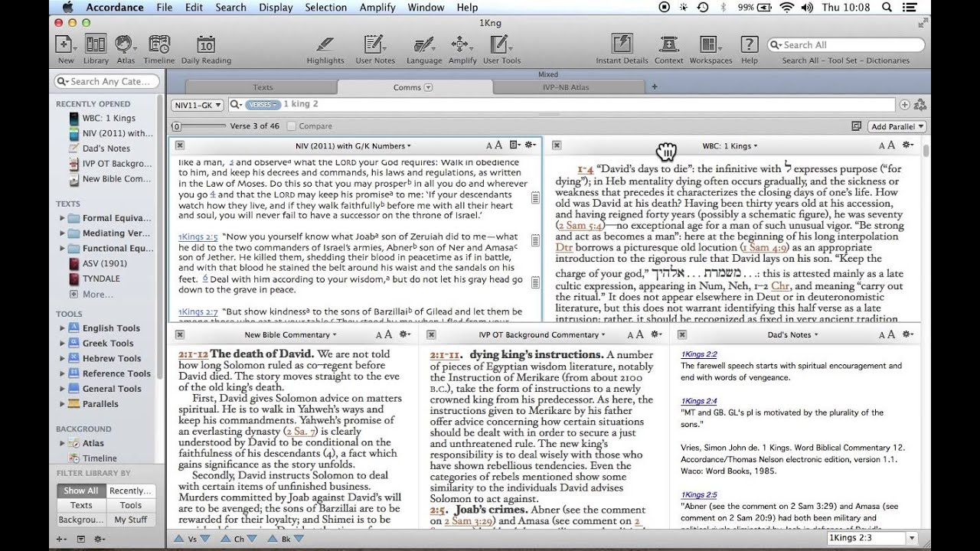Click the Search All field

coord(846,45)
